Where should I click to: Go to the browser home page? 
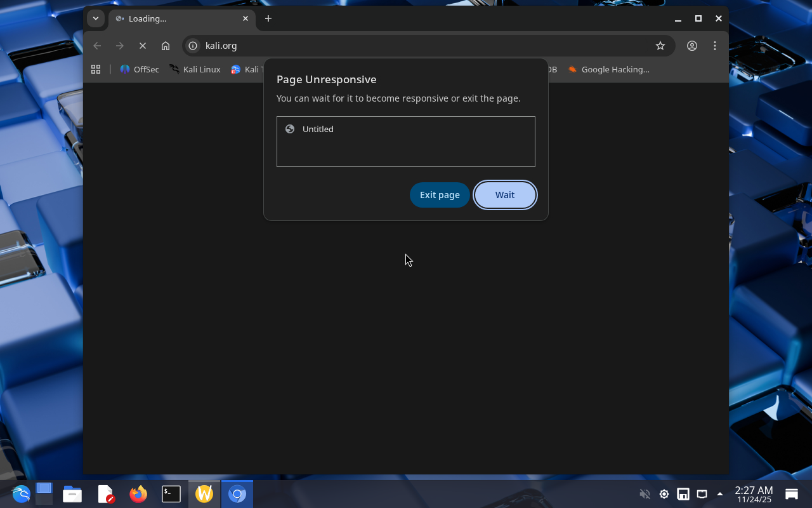[166, 46]
